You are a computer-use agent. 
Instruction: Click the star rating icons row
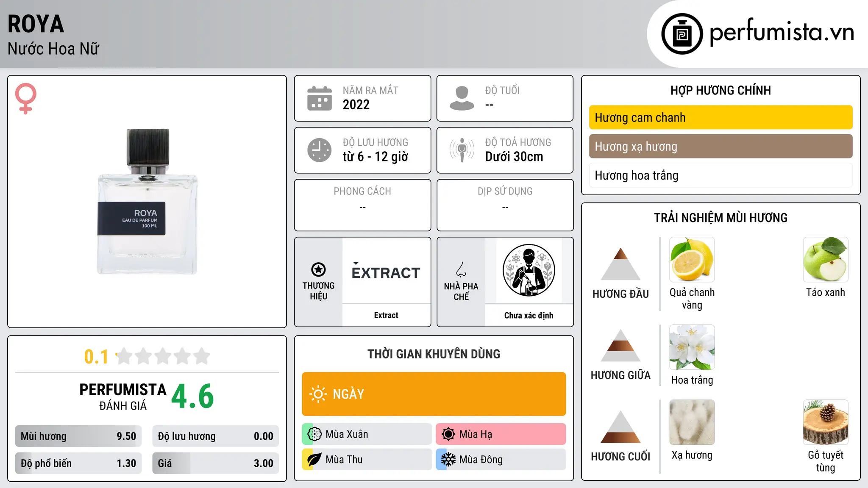coord(163,356)
